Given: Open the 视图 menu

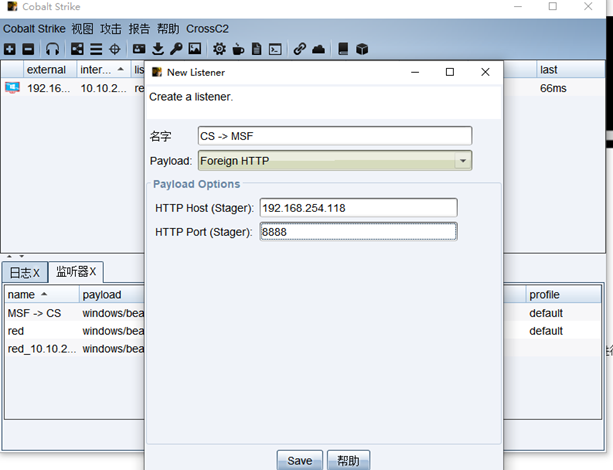Looking at the screenshot, I should (x=82, y=29).
